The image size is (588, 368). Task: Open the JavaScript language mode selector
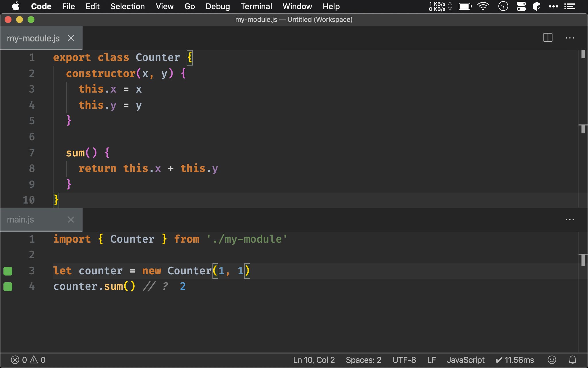(465, 360)
